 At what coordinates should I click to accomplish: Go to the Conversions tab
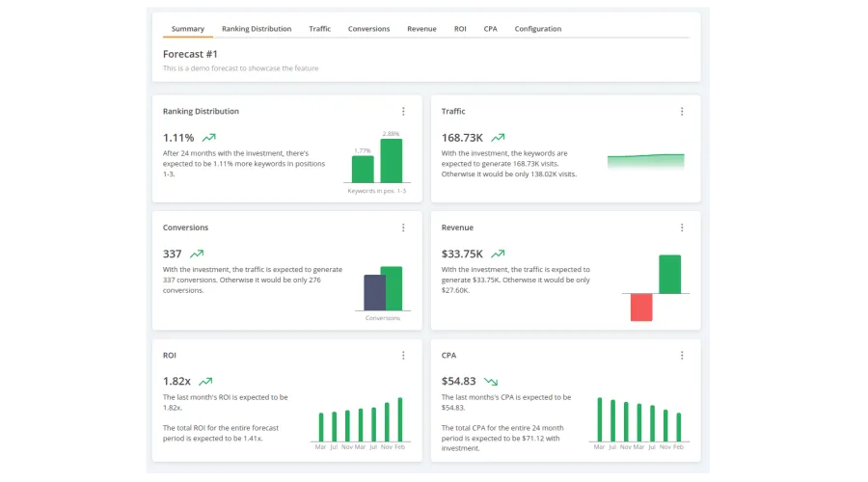click(368, 29)
